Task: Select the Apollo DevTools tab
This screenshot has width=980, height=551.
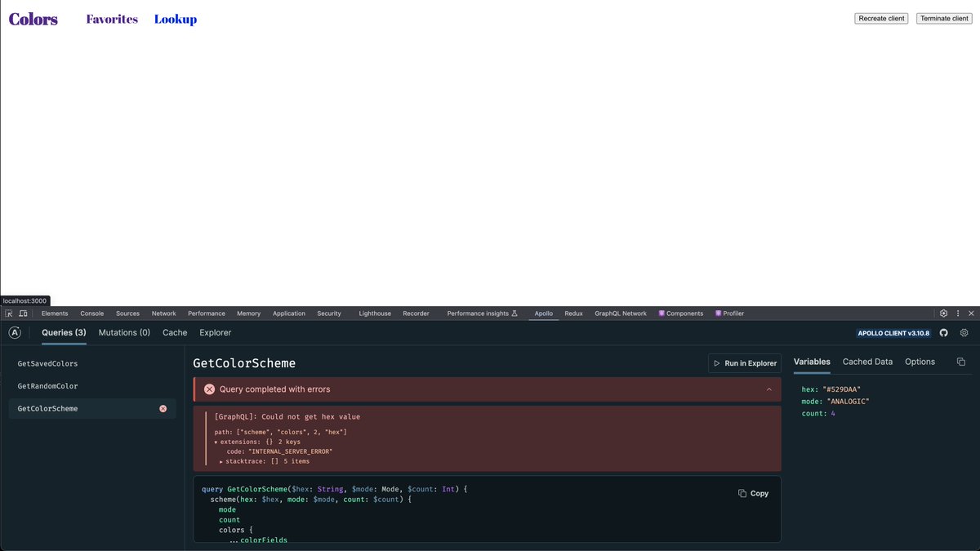Action: pyautogui.click(x=544, y=313)
